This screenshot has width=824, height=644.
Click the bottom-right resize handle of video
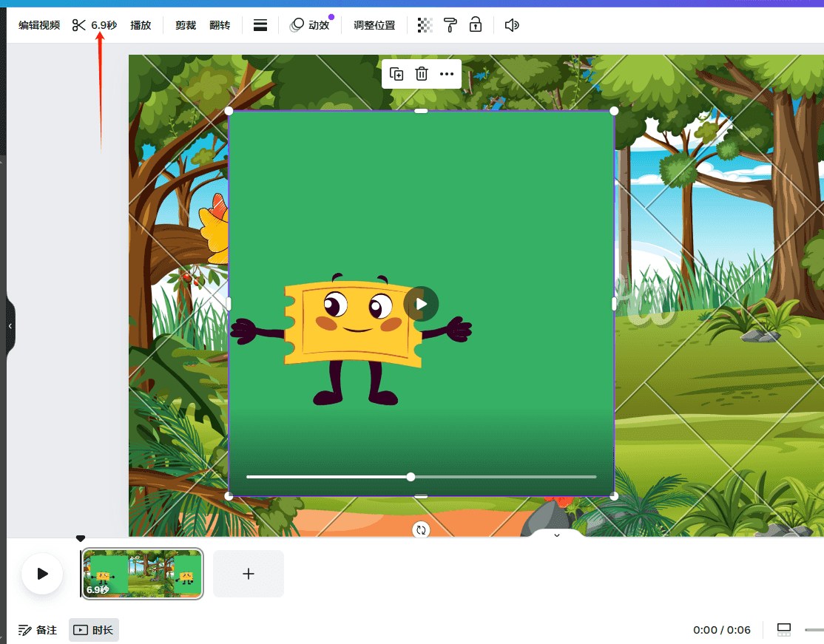[x=614, y=496]
